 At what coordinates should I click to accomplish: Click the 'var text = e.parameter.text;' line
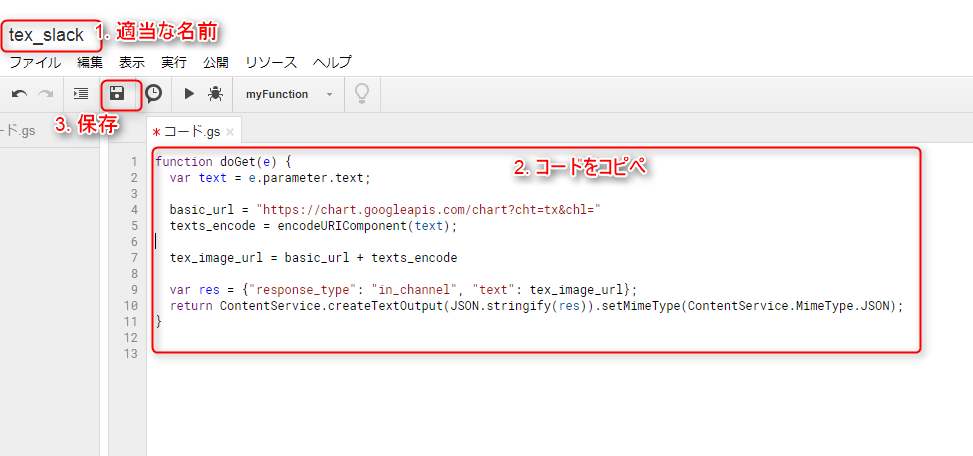[x=270, y=178]
